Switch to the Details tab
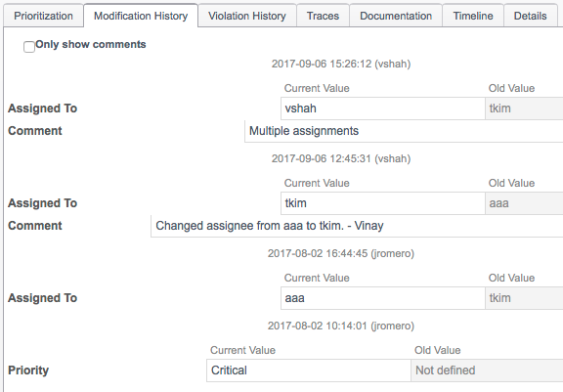 click(531, 16)
